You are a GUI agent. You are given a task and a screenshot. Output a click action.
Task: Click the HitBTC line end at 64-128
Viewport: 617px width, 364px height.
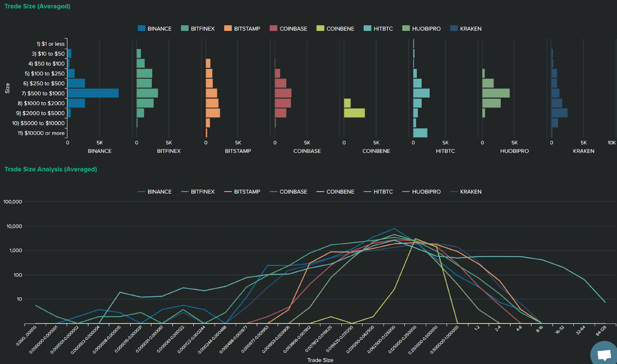(x=605, y=302)
